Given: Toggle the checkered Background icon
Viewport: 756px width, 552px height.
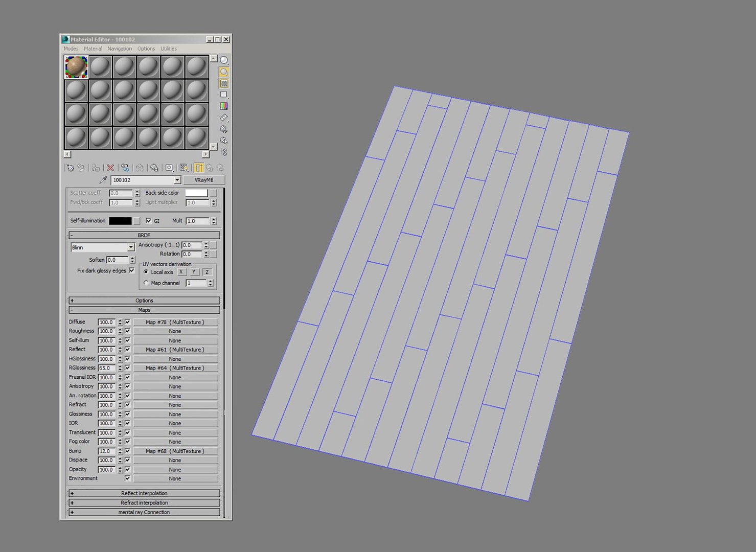Looking at the screenshot, I should [x=224, y=83].
